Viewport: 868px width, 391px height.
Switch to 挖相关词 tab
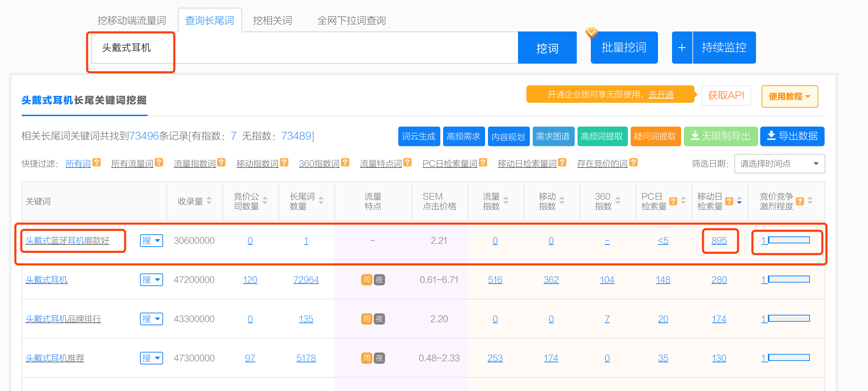click(x=272, y=21)
